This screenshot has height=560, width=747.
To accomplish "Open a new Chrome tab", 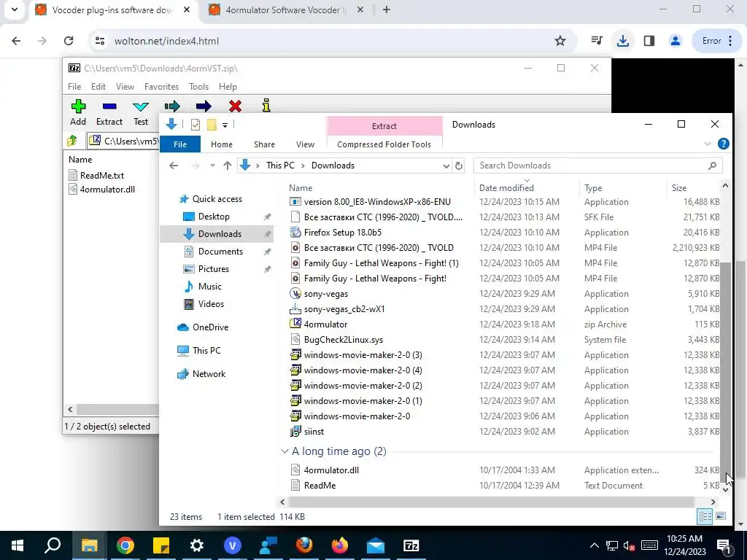I will point(387,9).
